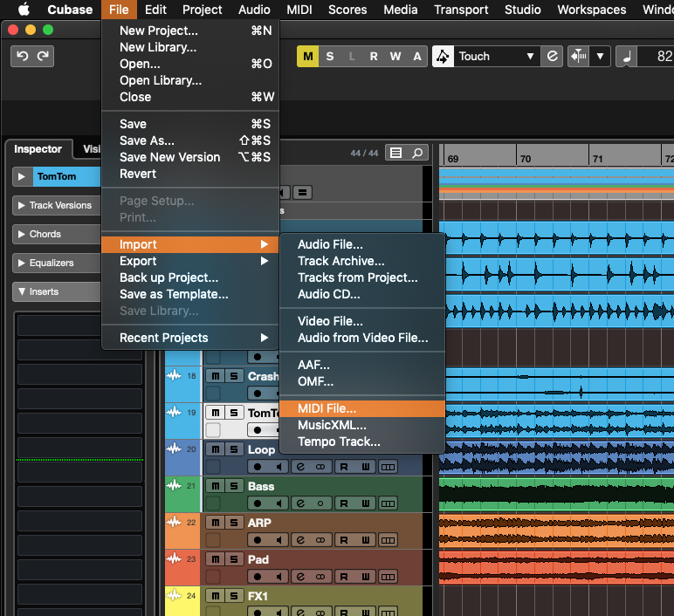
Task: Click the Undo arrow icon
Action: (23, 56)
